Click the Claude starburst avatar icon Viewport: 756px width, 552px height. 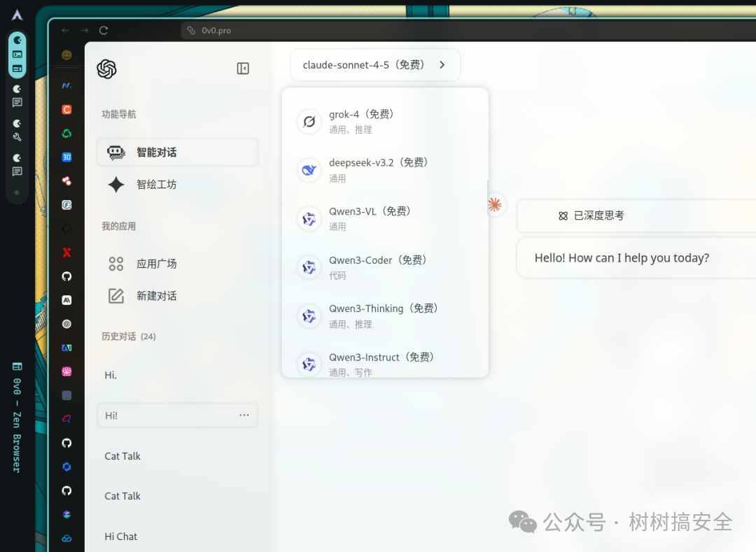(495, 205)
